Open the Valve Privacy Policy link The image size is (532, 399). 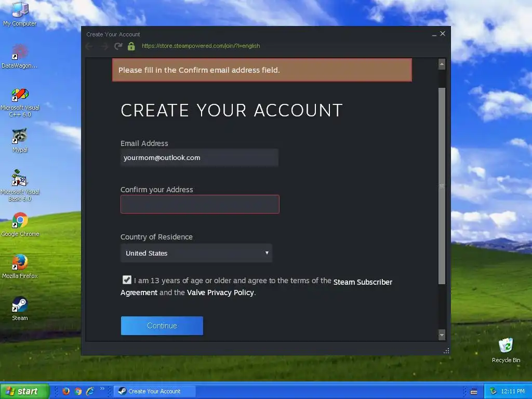220,292
